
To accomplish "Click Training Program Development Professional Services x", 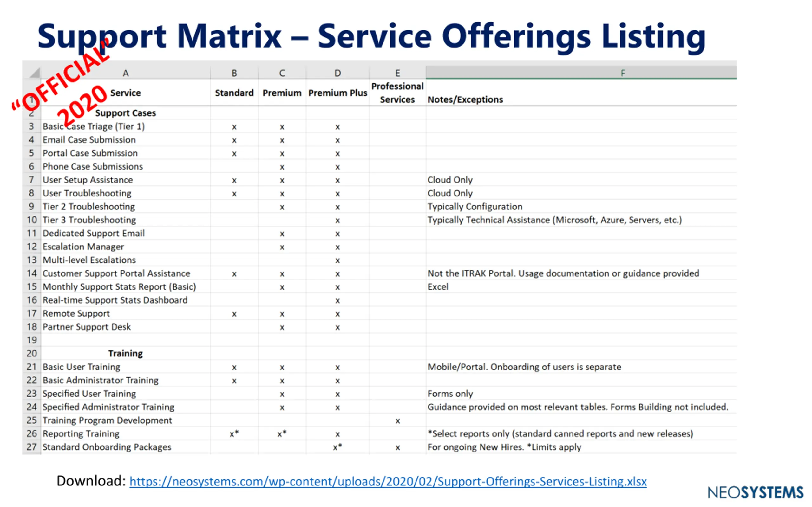I will click(397, 421).
